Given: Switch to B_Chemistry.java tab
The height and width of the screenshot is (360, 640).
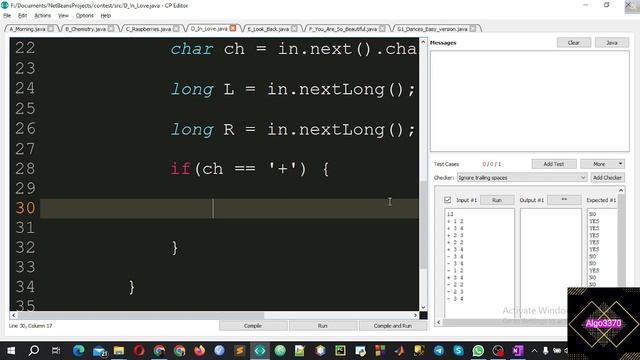Looking at the screenshot, I should click(85, 29).
